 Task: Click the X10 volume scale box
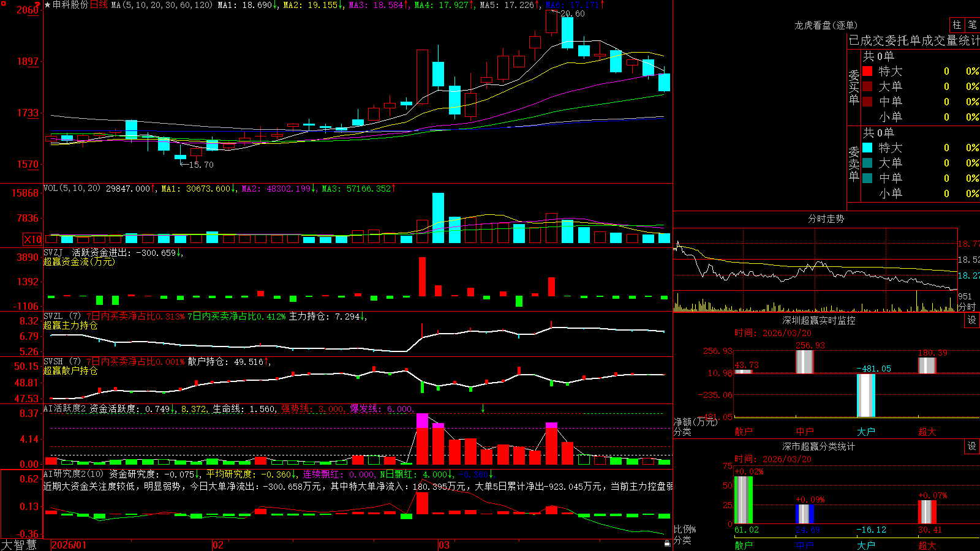[x=32, y=239]
